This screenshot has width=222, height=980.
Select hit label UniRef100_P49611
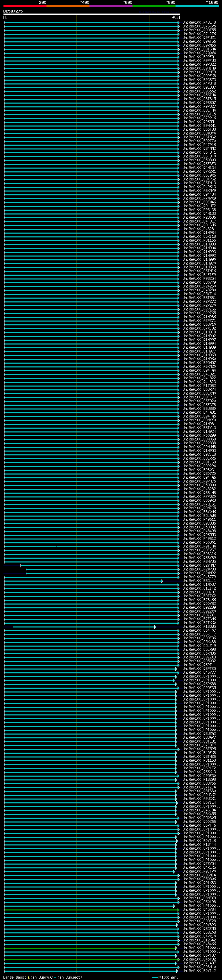(199, 519)
